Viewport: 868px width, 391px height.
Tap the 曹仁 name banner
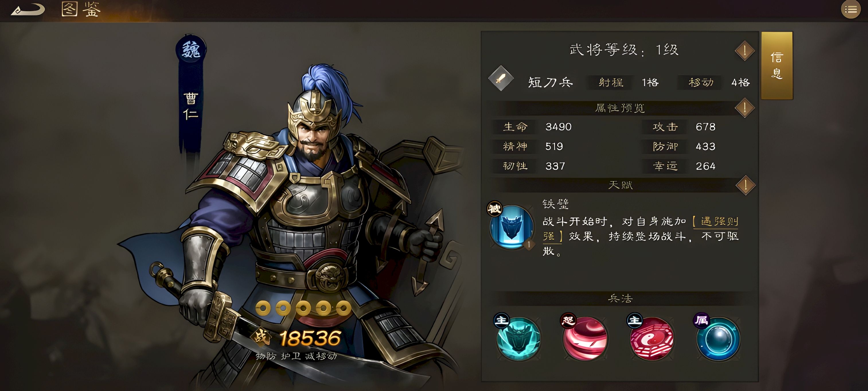pyautogui.click(x=191, y=106)
